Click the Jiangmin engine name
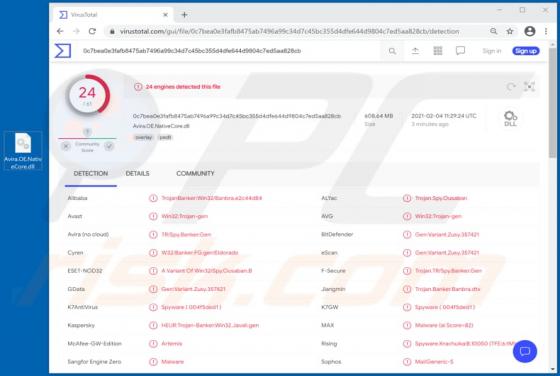Screen dimensions: 560x376 click(333, 289)
